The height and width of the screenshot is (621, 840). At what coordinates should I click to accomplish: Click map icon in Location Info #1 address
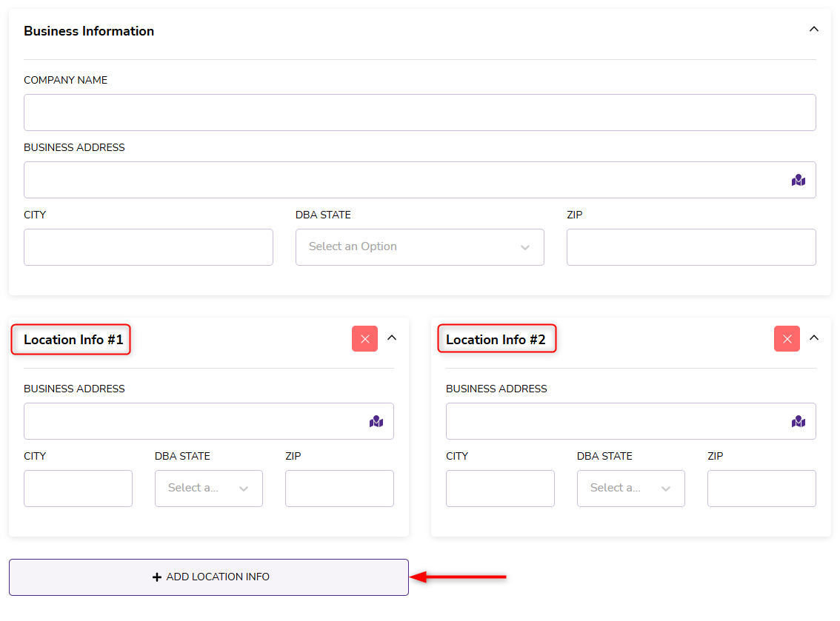tap(376, 421)
